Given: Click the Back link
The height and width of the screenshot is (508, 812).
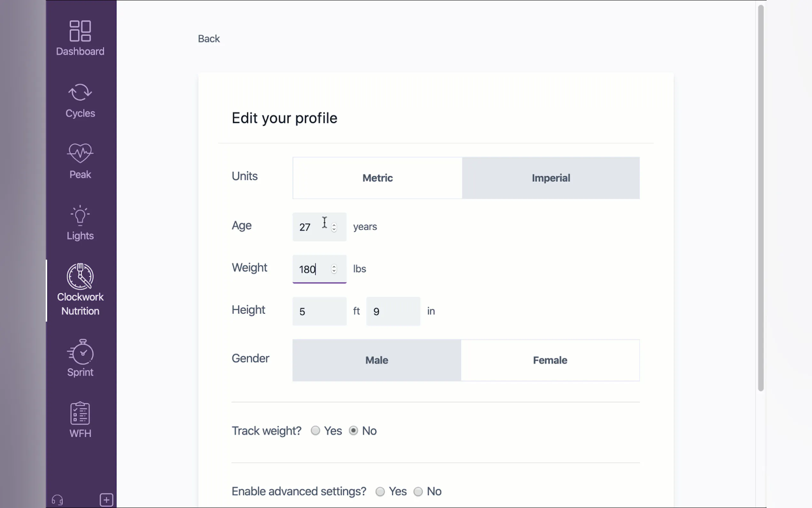Looking at the screenshot, I should pos(208,39).
